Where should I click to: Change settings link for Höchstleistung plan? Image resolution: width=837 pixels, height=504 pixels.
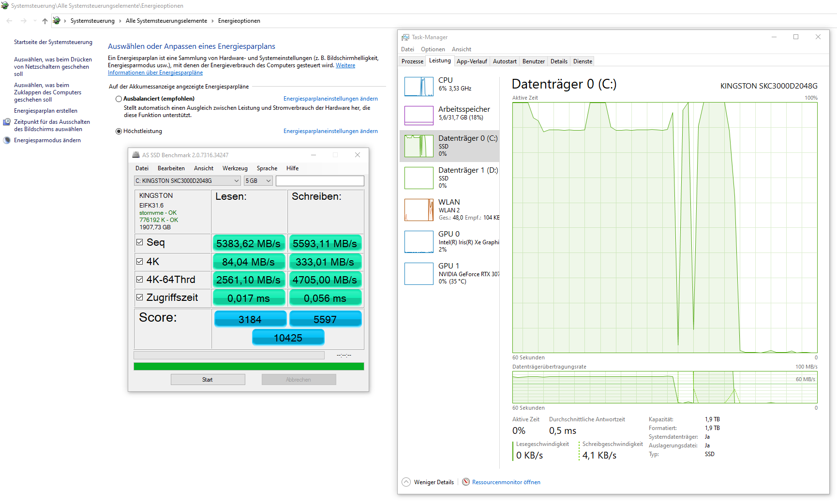click(x=330, y=131)
